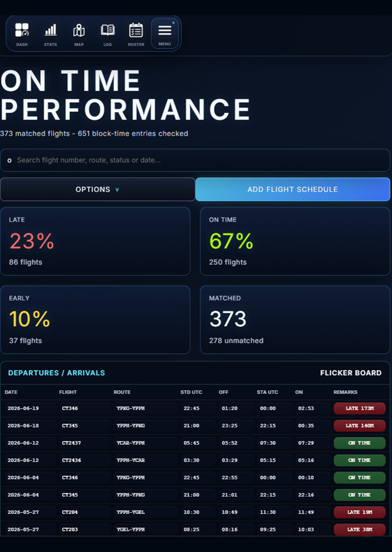Viewport: 392px width, 552px height.
Task: Select flight cell CT2436
Action: point(85,460)
